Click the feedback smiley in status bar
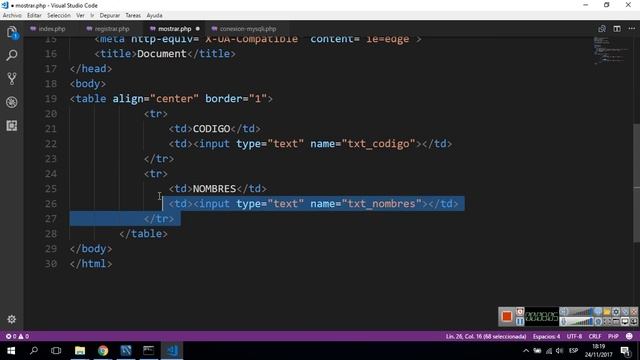This screenshot has width=640, height=360. pyautogui.click(x=629, y=336)
